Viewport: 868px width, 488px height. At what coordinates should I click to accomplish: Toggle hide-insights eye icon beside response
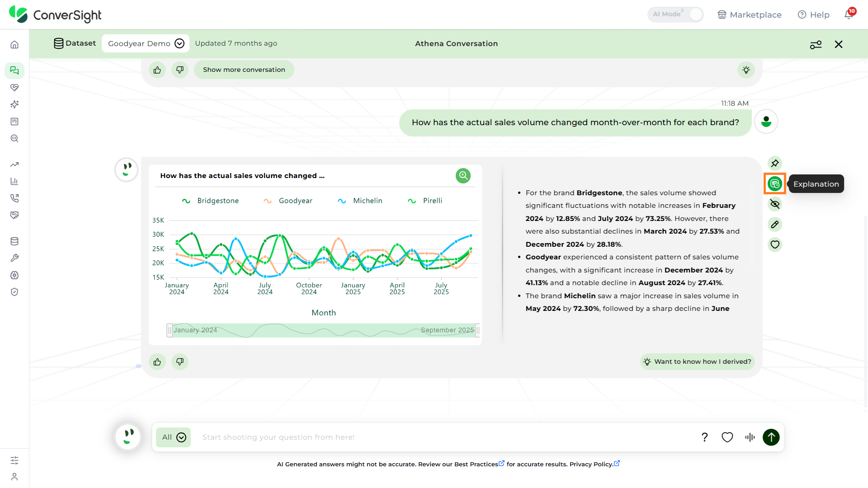coord(775,204)
